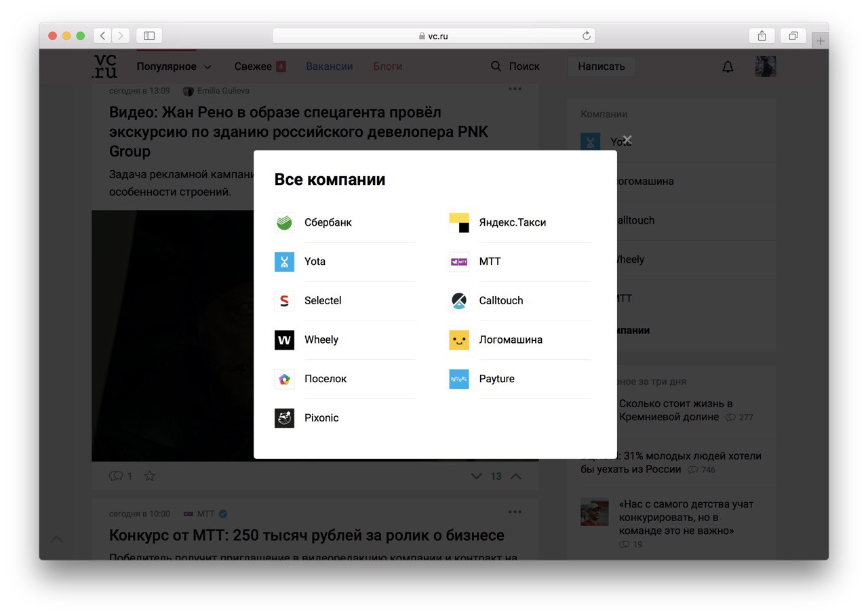The width and height of the screenshot is (868, 616).
Task: Go to vc.ru home via logo
Action: 104,66
